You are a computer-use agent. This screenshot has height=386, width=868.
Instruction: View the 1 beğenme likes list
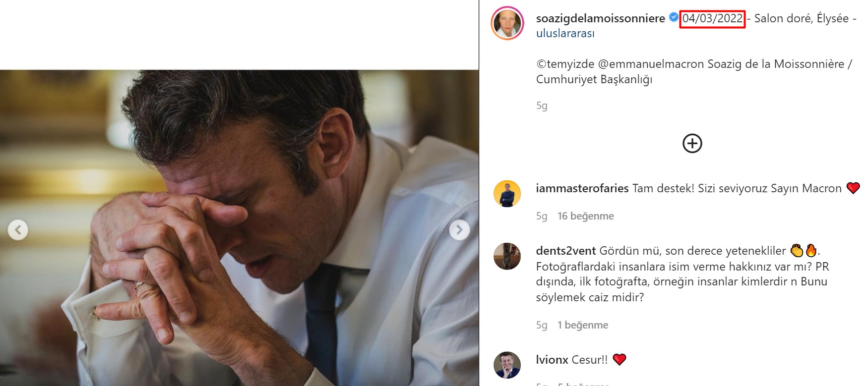(x=582, y=325)
